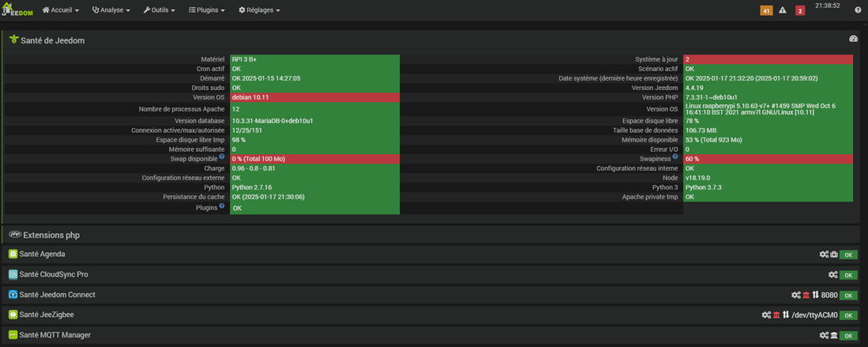This screenshot has width=868, height=347.
Task: Open the Outils menu
Action: pyautogui.click(x=159, y=10)
